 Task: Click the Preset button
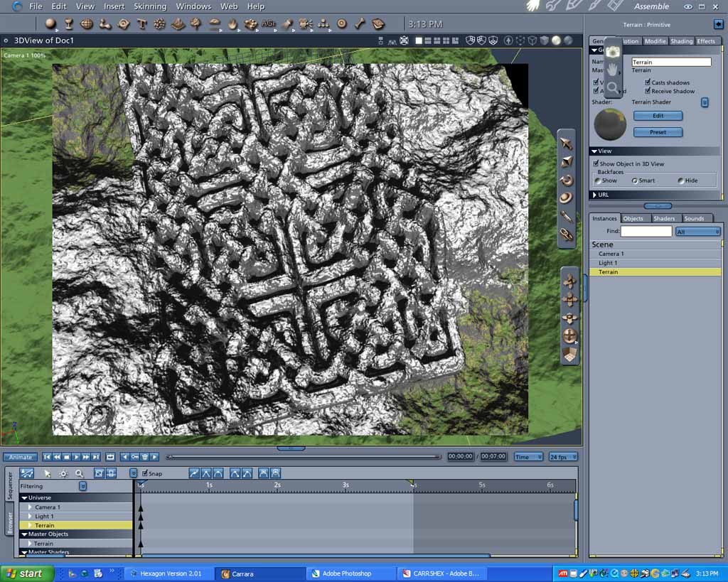pos(658,132)
